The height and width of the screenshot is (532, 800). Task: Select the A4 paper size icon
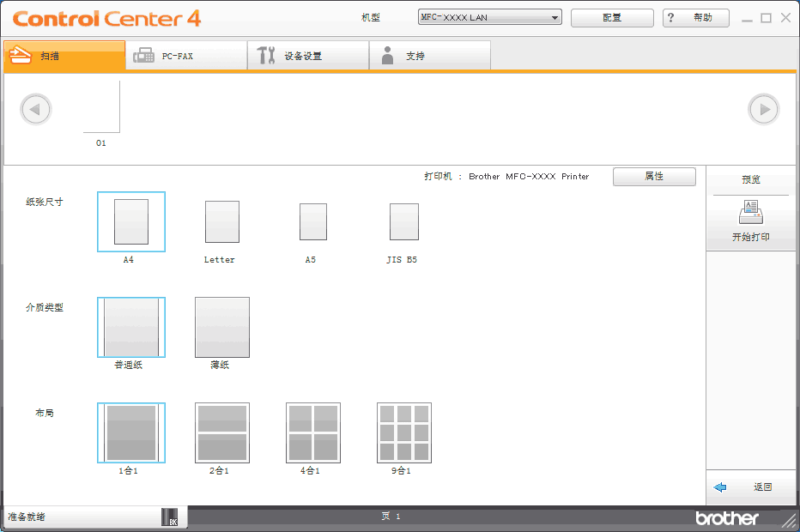click(131, 222)
